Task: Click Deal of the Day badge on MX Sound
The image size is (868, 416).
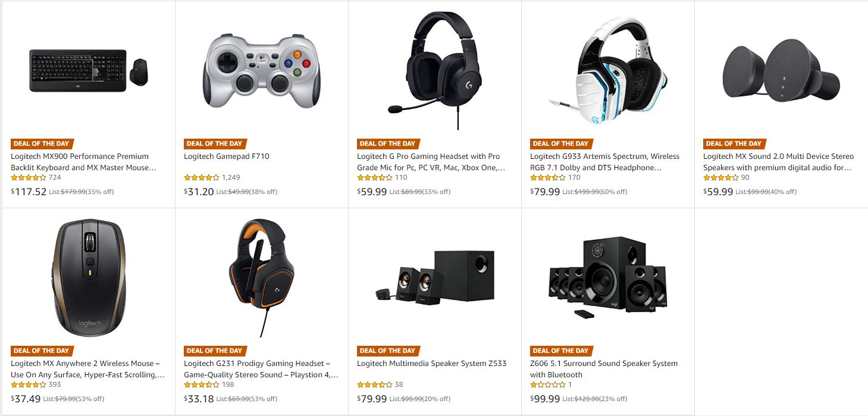Action: [x=734, y=143]
